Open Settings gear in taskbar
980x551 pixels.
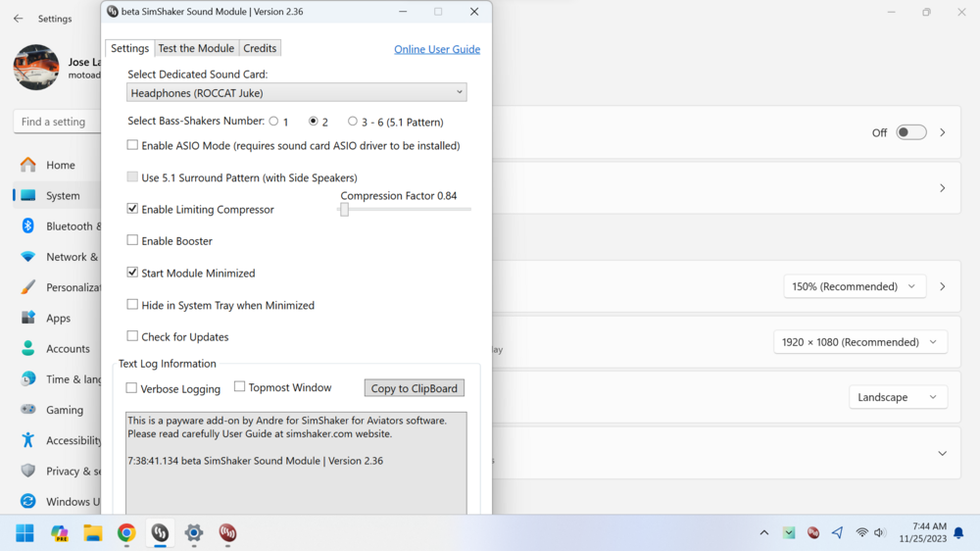(x=194, y=533)
